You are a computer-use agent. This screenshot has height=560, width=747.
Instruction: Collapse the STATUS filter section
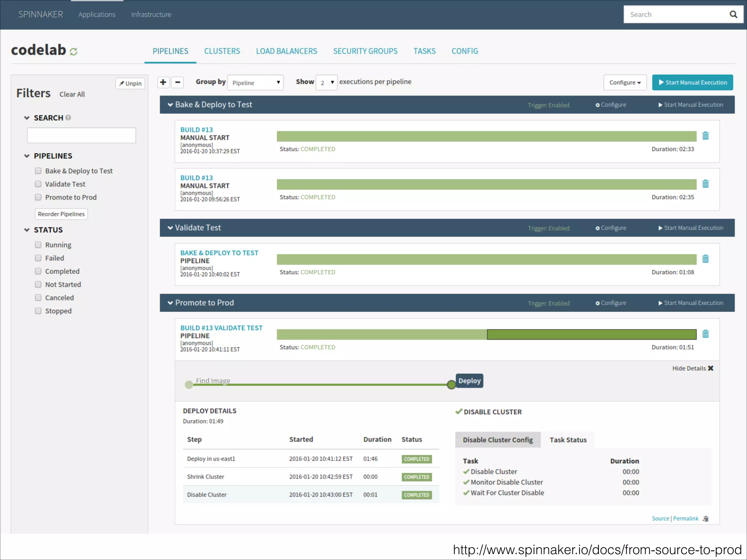pos(27,230)
